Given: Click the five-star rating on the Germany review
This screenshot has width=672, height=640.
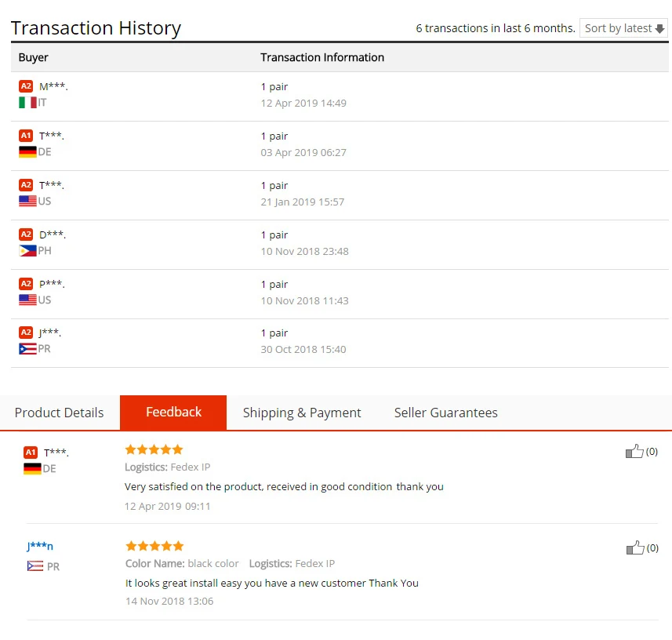Looking at the screenshot, I should [154, 449].
